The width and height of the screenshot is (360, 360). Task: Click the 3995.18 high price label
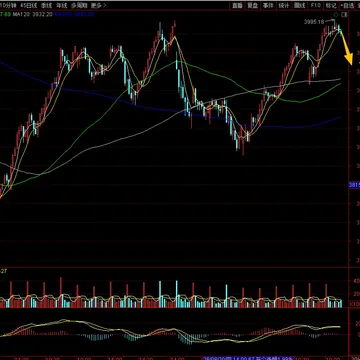coord(314,22)
